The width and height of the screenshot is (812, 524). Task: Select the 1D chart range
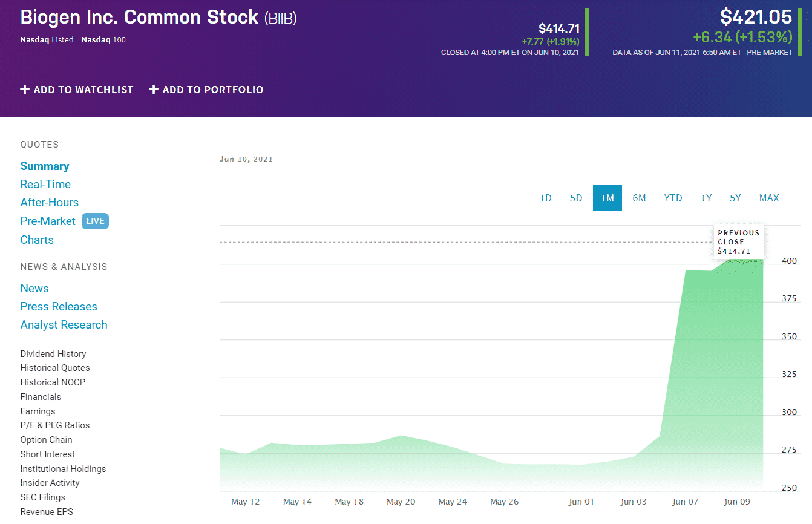coord(546,198)
